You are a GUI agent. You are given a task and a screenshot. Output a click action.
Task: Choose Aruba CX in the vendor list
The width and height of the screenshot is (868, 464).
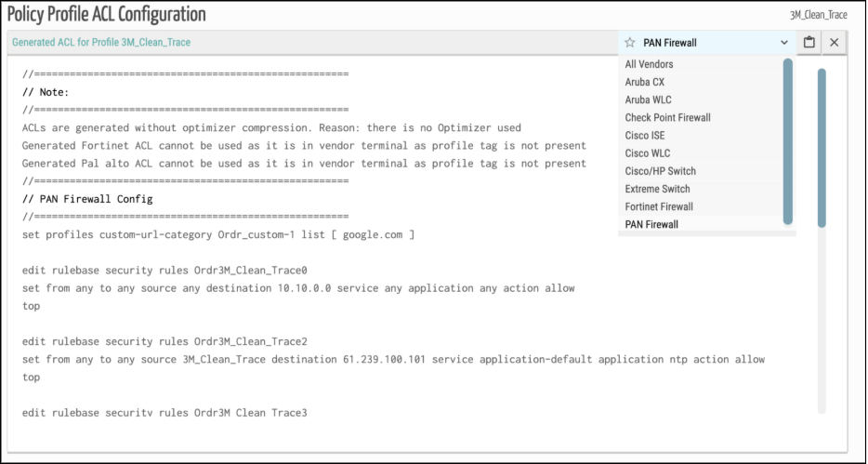645,82
